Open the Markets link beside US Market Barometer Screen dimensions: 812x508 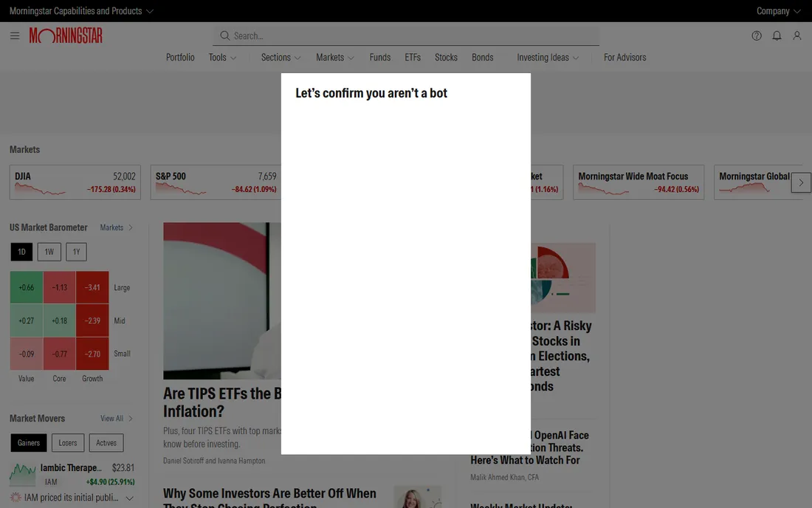point(116,227)
